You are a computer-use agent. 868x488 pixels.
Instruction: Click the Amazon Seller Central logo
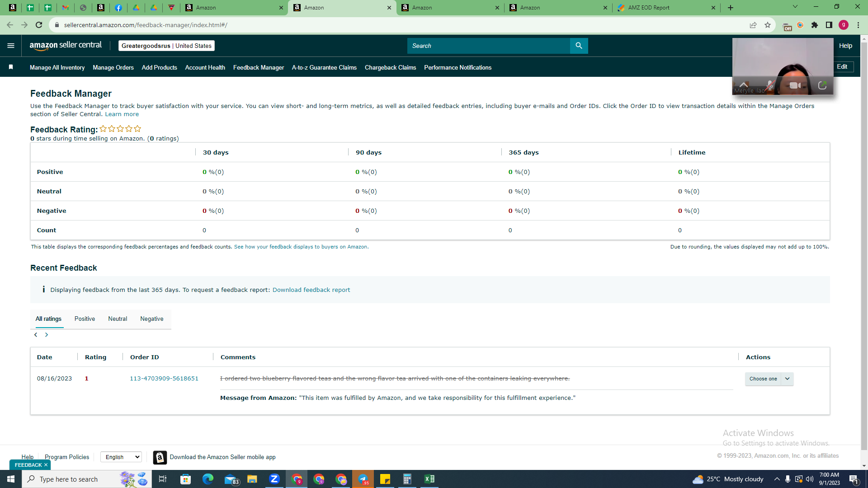point(66,46)
